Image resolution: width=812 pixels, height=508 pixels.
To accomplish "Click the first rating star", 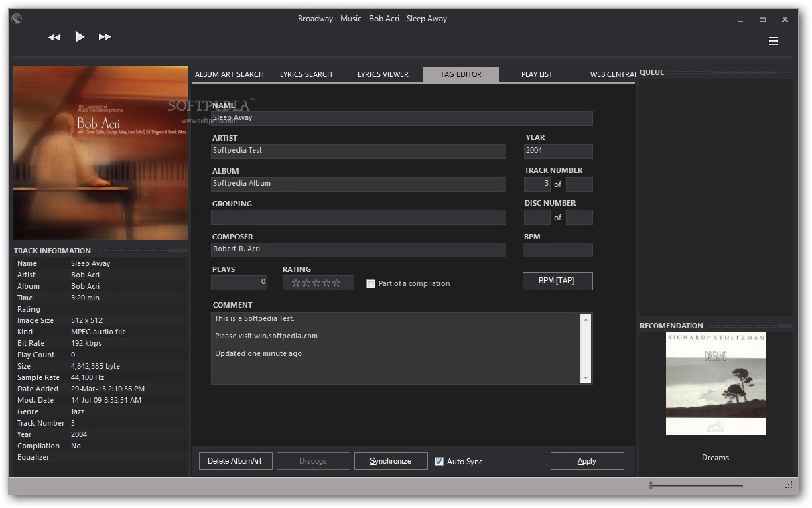I will (x=296, y=283).
